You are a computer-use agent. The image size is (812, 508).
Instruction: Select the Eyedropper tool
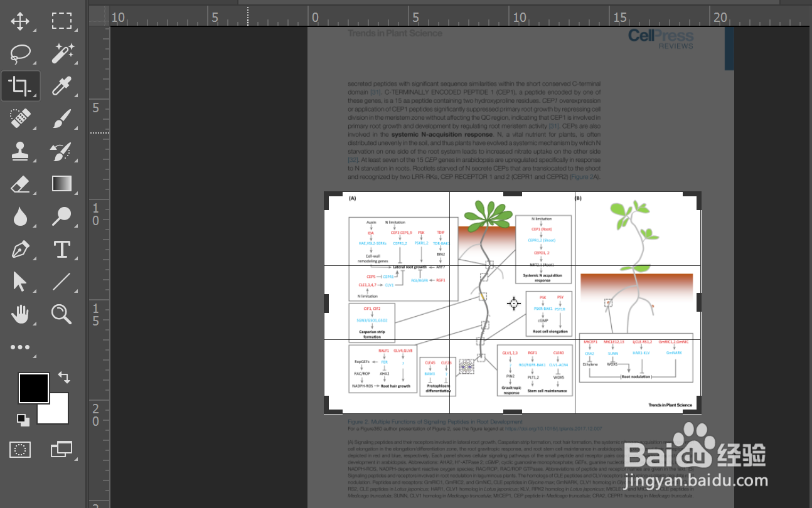61,86
